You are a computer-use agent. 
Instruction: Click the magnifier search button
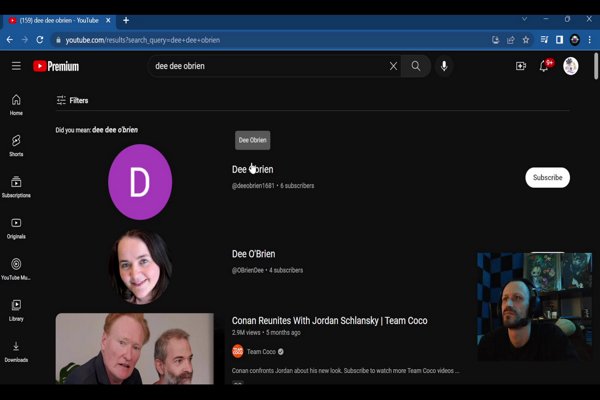click(x=416, y=66)
